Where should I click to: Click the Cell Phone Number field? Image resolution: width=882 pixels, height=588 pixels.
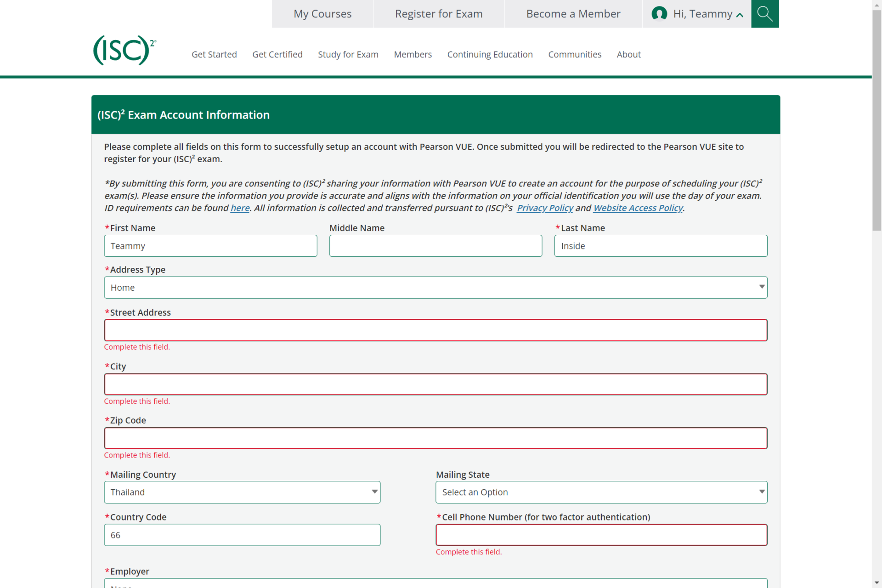tap(601, 535)
